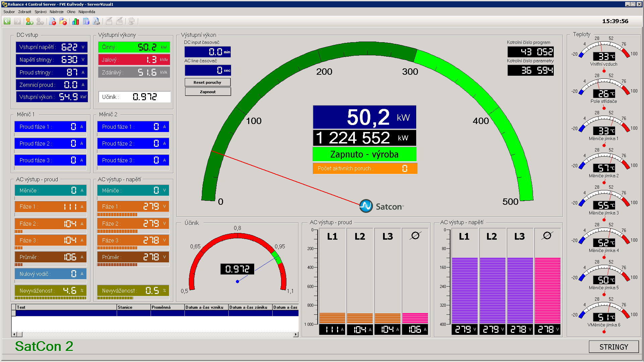Click the Účiník value field 0.972
The image size is (644, 362).
(145, 97)
